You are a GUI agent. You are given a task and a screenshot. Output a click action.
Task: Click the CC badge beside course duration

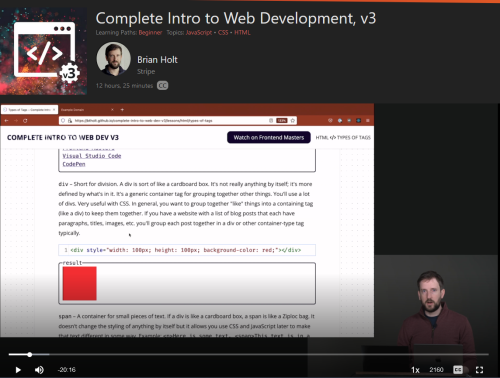[x=162, y=86]
